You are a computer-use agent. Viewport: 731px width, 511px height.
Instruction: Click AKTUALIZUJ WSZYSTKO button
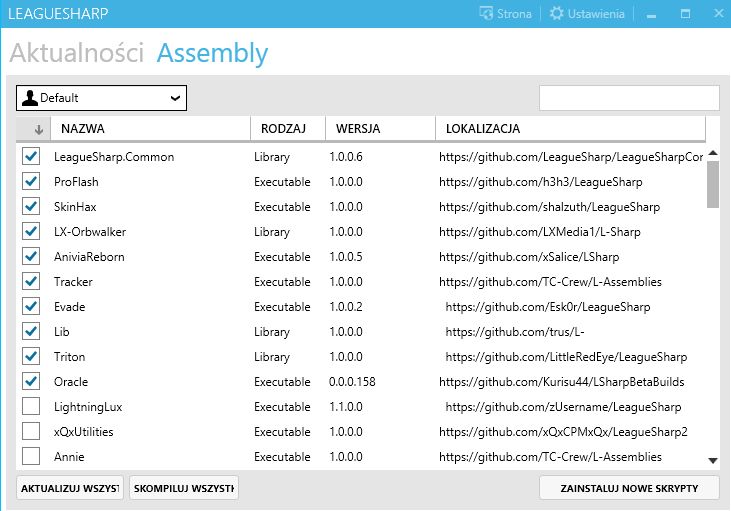70,488
